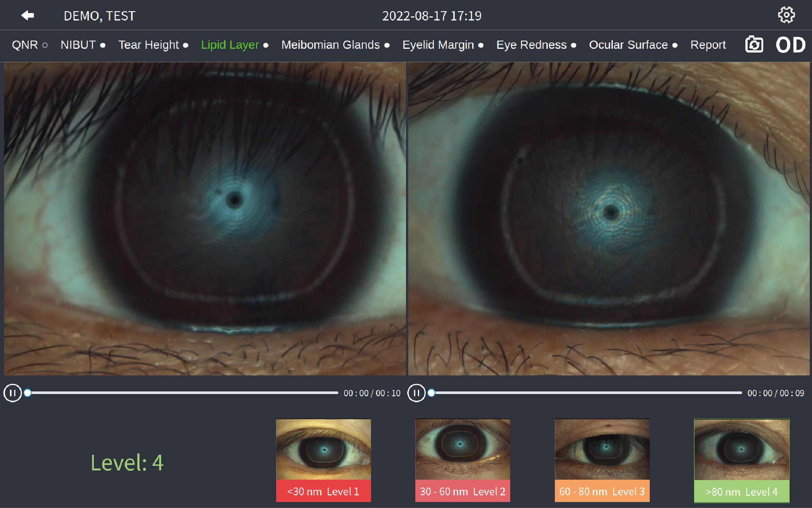Go back using the arrow icon

[x=28, y=16]
